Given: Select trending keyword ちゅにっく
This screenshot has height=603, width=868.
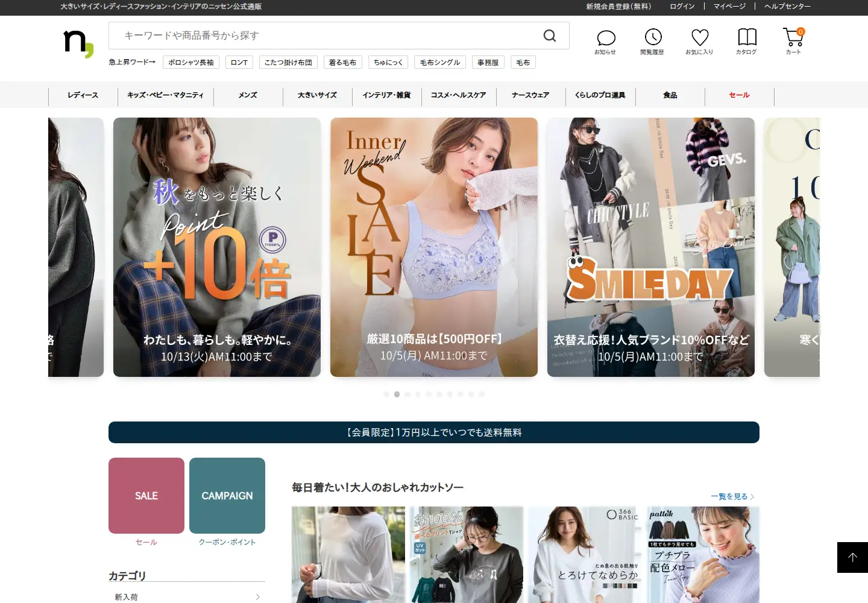Looking at the screenshot, I should point(388,62).
